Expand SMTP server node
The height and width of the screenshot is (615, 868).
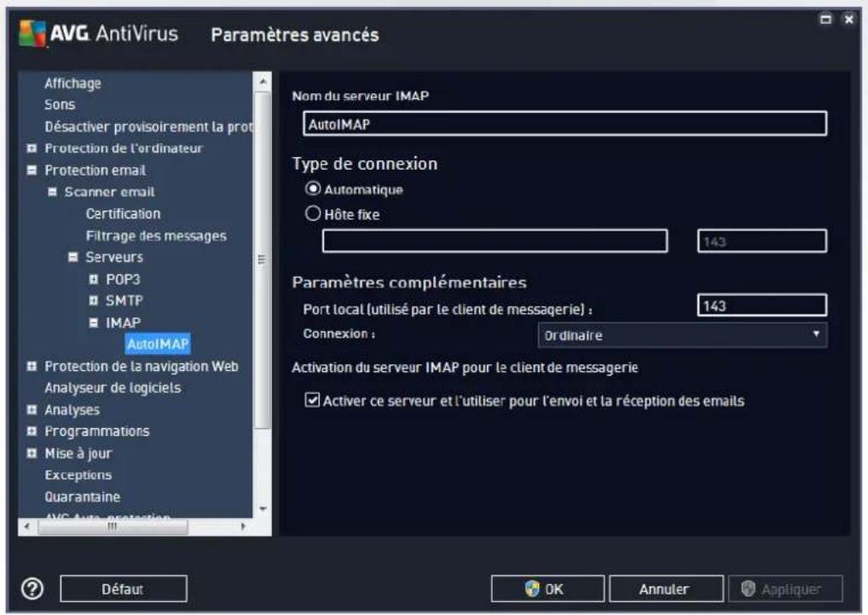pos(94,300)
